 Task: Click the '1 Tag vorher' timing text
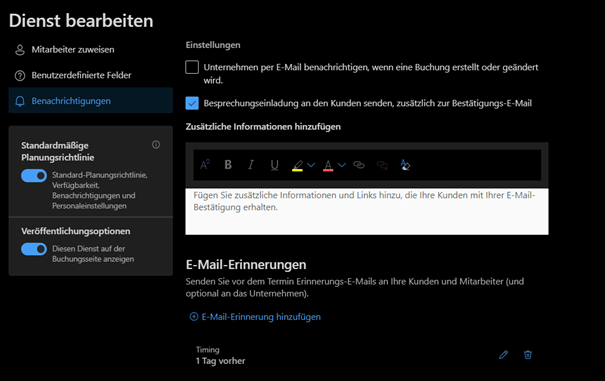(x=220, y=361)
